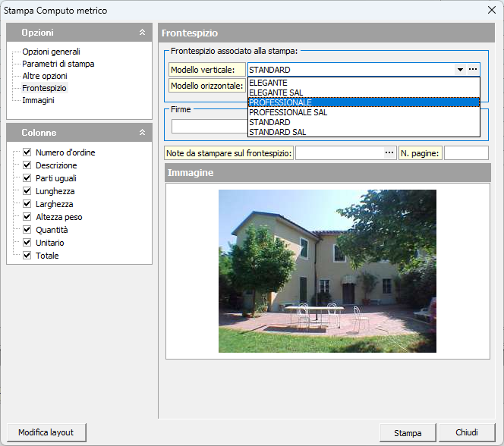Uncheck the Numero d'ordine column

click(x=27, y=152)
